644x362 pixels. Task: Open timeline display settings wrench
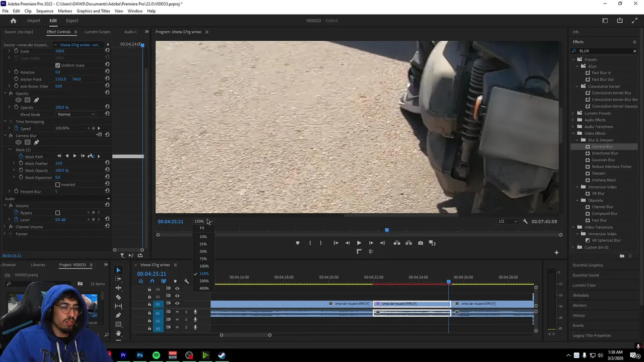(186, 281)
